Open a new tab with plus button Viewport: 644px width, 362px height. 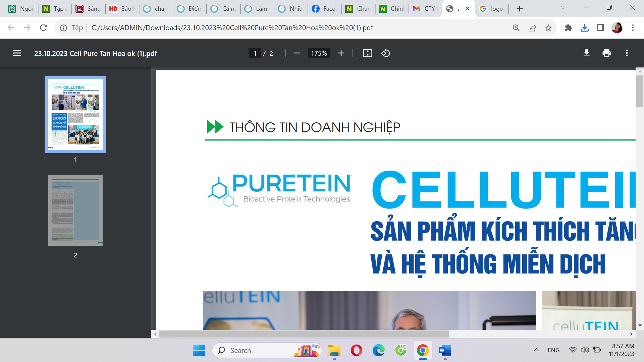(x=520, y=9)
